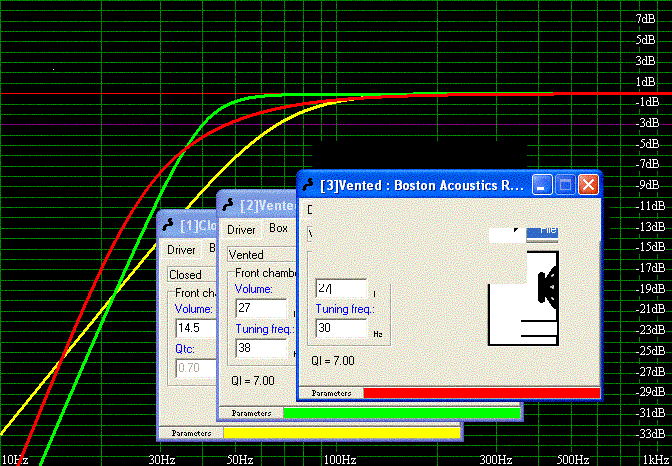Click the volume field above Tuning freq in window [3]
The height and width of the screenshot is (466, 672).
point(341,288)
